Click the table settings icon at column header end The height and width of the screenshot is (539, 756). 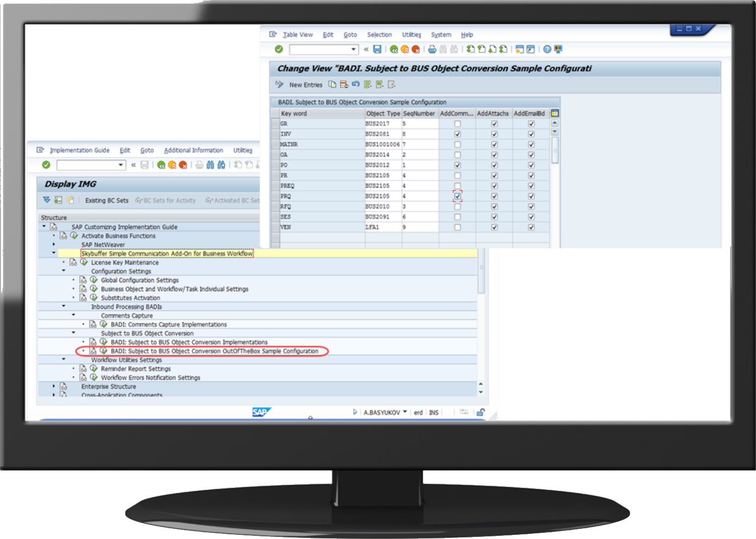point(555,113)
